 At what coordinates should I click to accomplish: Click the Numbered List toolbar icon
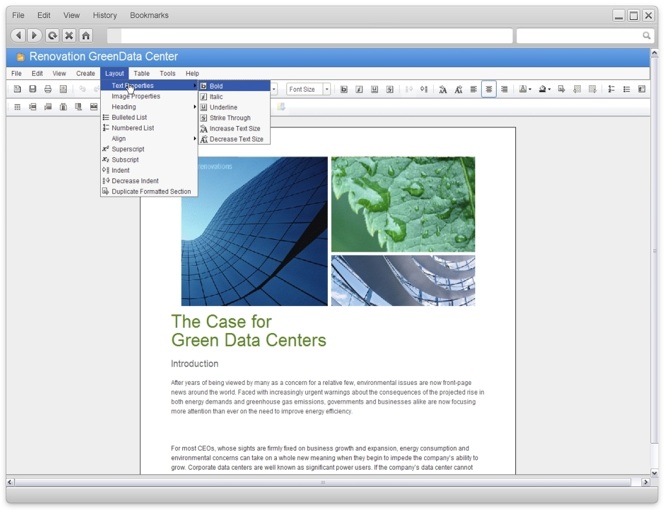click(611, 89)
